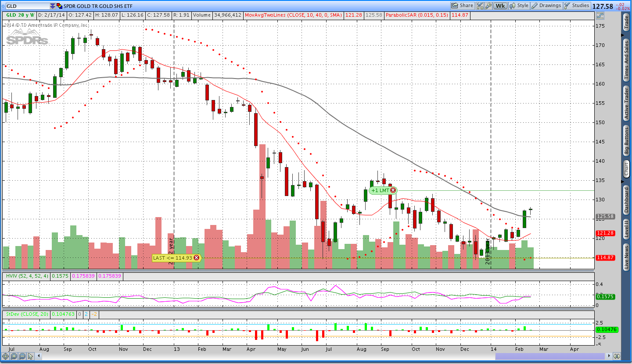Expand the GLD symbol dropdown arrow
Viewport: 632px width, 364px height.
(x=53, y=6)
